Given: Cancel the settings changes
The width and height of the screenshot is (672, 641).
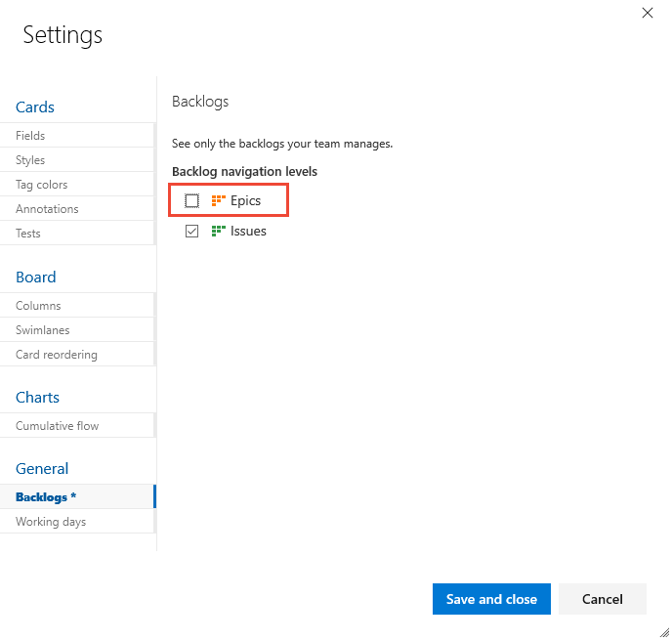Looking at the screenshot, I should pyautogui.click(x=602, y=599).
